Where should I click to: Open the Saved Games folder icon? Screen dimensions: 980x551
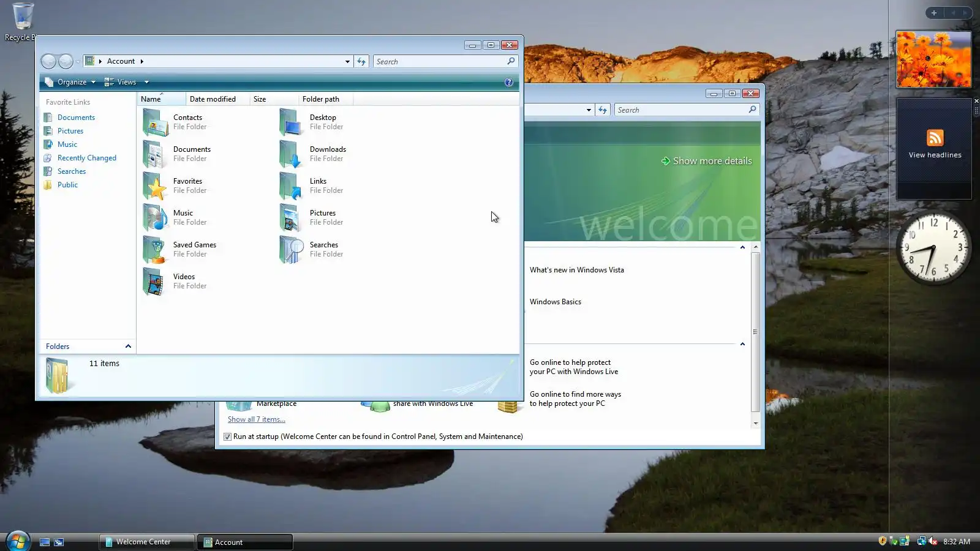(156, 249)
